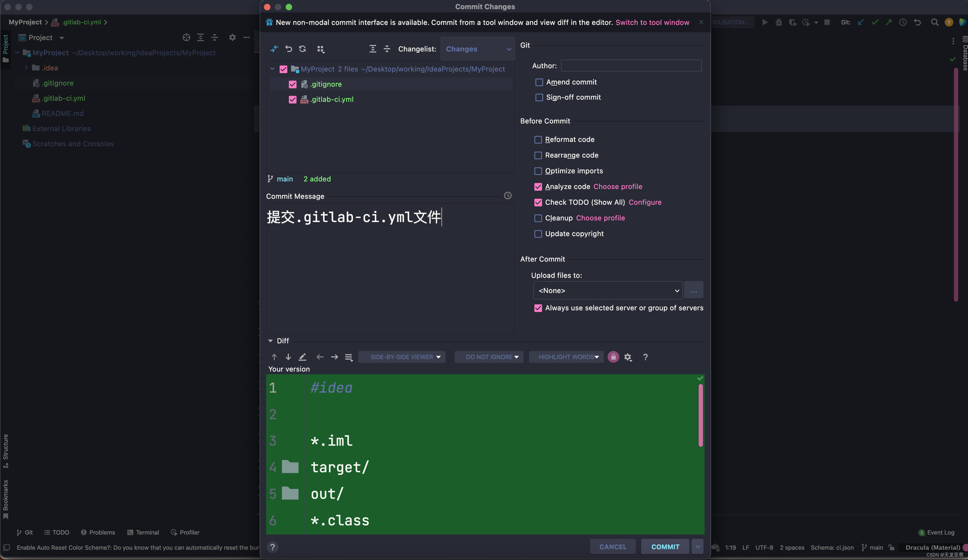Click the previous file left arrow in Diff
The image size is (968, 560).
click(x=320, y=357)
